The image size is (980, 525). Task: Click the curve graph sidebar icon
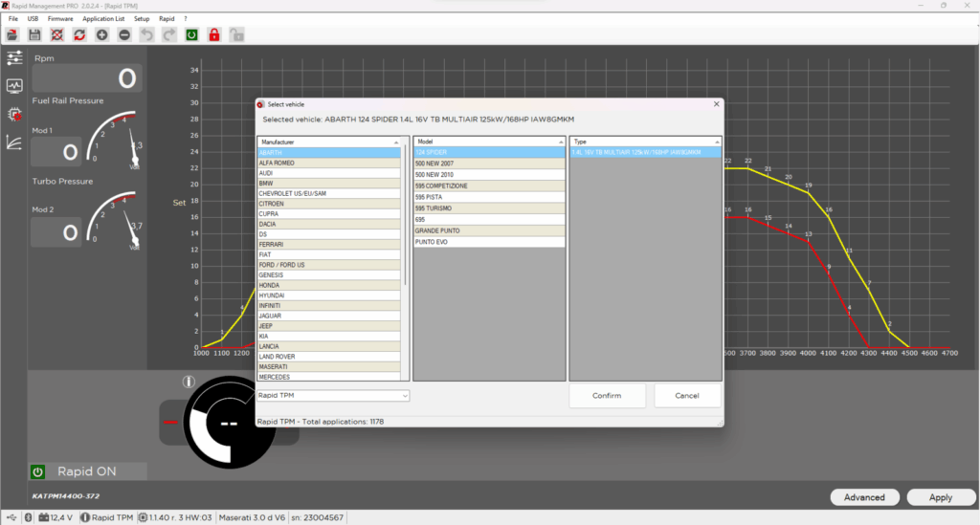(x=14, y=142)
